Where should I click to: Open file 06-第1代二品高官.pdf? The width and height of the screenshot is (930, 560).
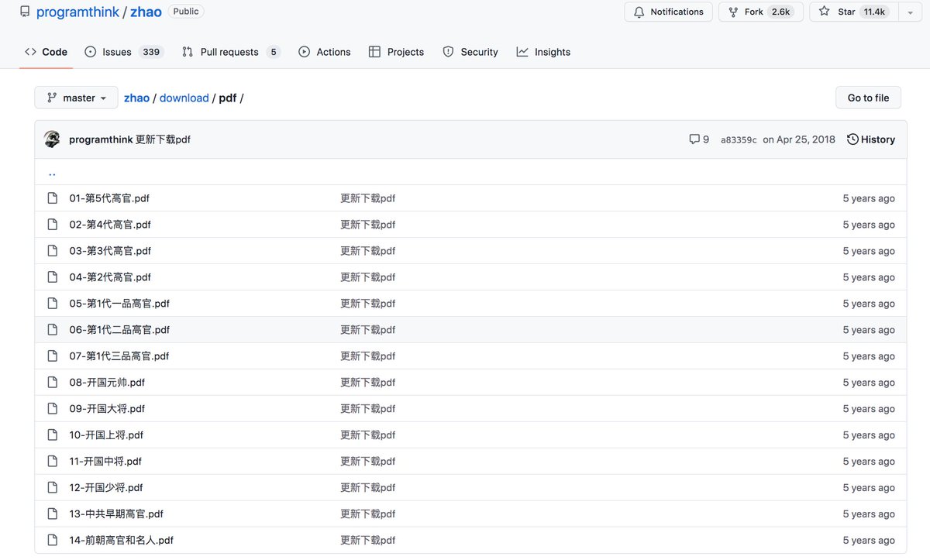119,330
